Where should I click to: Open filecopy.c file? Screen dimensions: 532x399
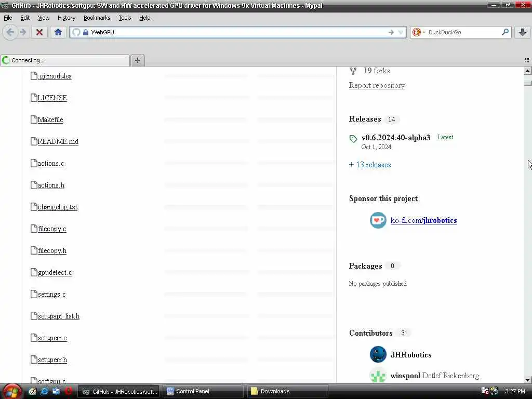click(x=52, y=229)
